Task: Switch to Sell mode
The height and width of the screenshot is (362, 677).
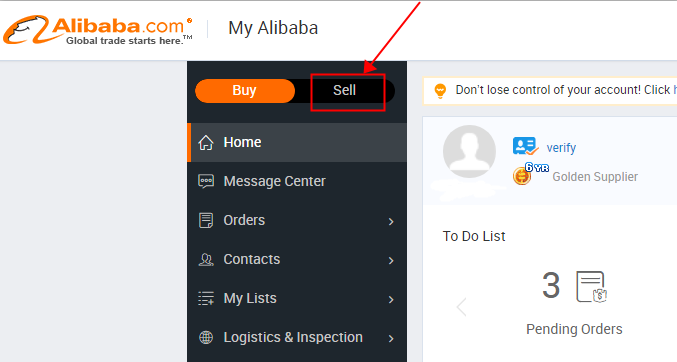Action: pos(345,90)
